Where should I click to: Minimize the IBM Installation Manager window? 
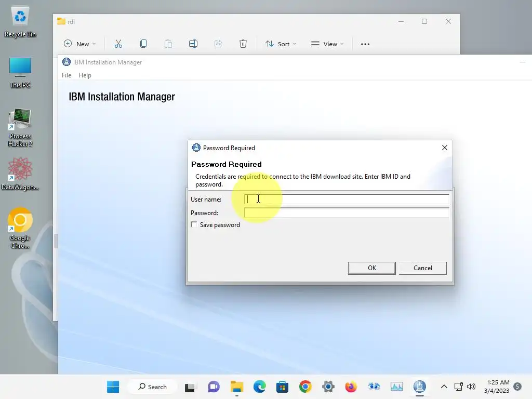523,62
